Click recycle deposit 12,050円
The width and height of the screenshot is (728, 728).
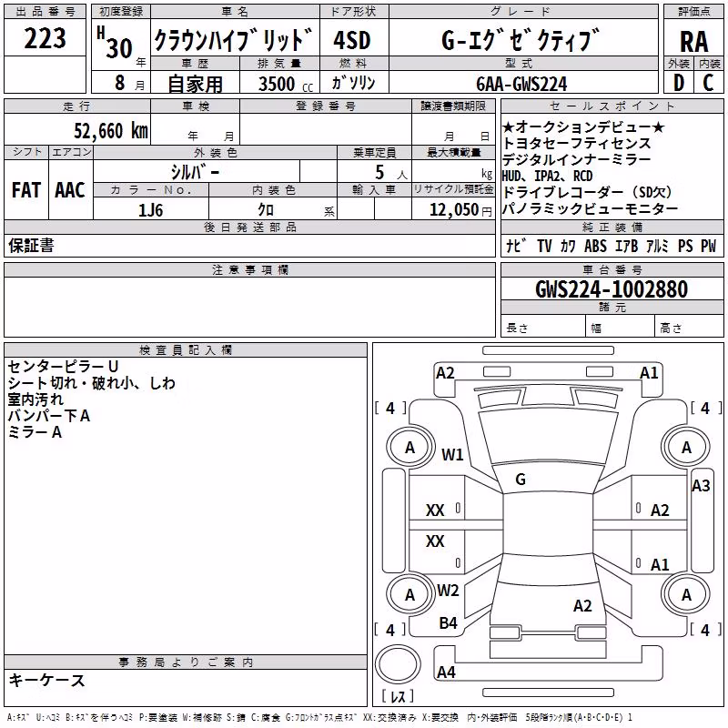pos(460,210)
